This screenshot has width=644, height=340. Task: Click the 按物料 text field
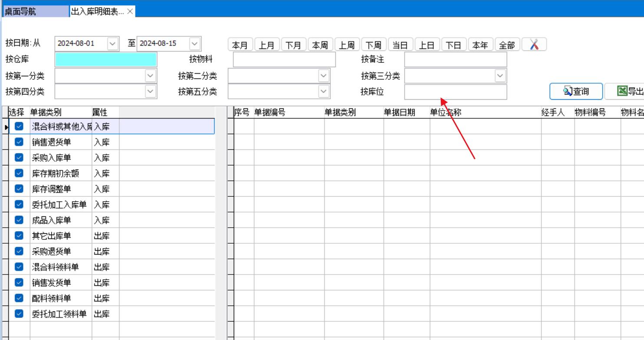tap(284, 59)
